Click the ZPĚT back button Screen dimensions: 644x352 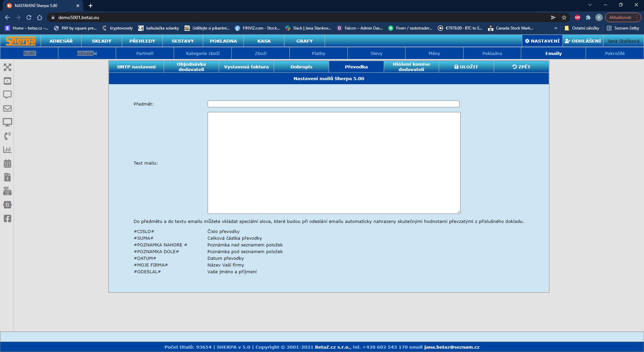pyautogui.click(x=521, y=67)
